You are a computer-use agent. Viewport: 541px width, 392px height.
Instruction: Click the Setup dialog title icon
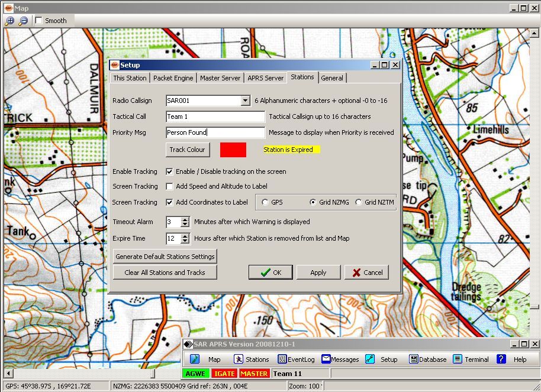click(x=115, y=65)
